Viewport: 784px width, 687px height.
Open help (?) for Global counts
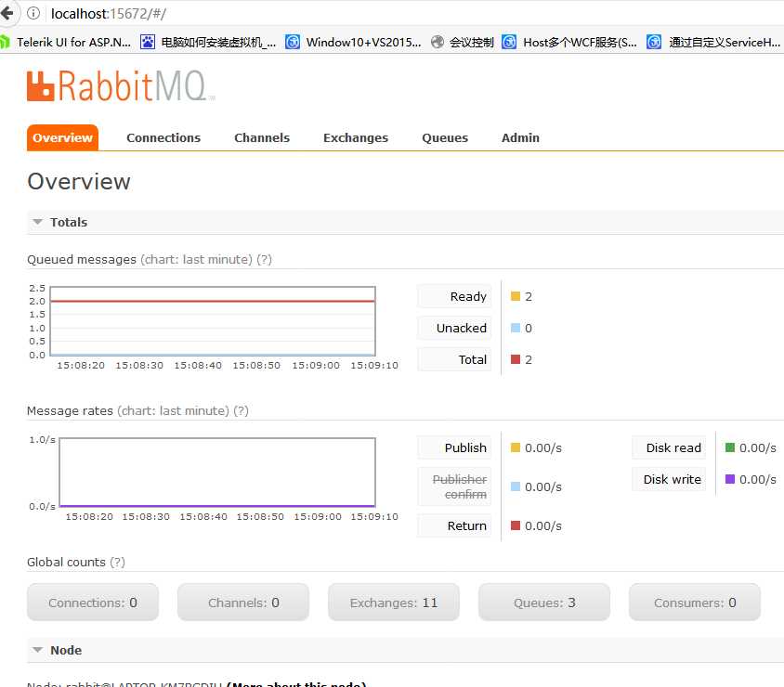(117, 562)
